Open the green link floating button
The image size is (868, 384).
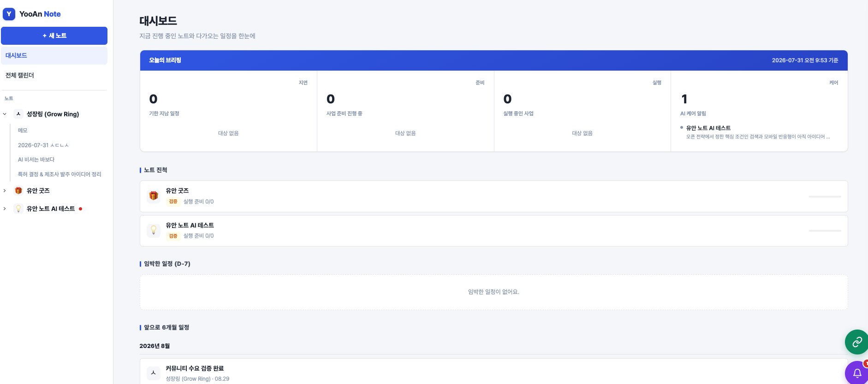click(856, 342)
